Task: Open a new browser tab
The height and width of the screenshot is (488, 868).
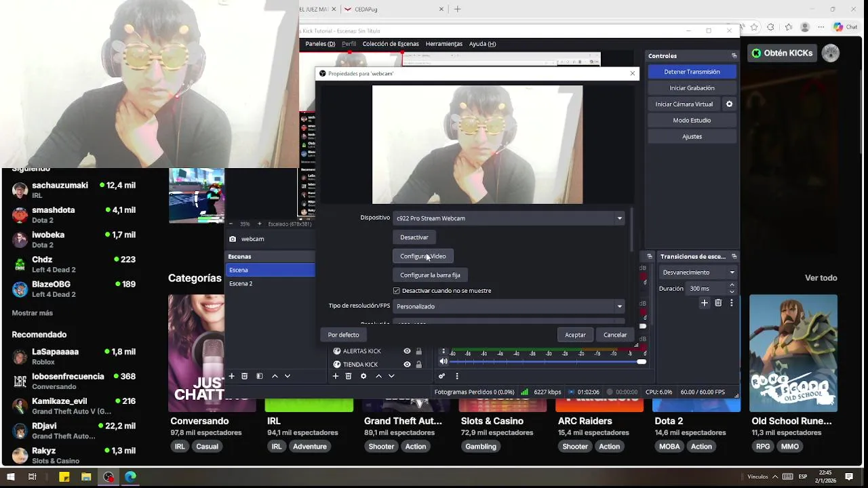Action: pyautogui.click(x=457, y=9)
